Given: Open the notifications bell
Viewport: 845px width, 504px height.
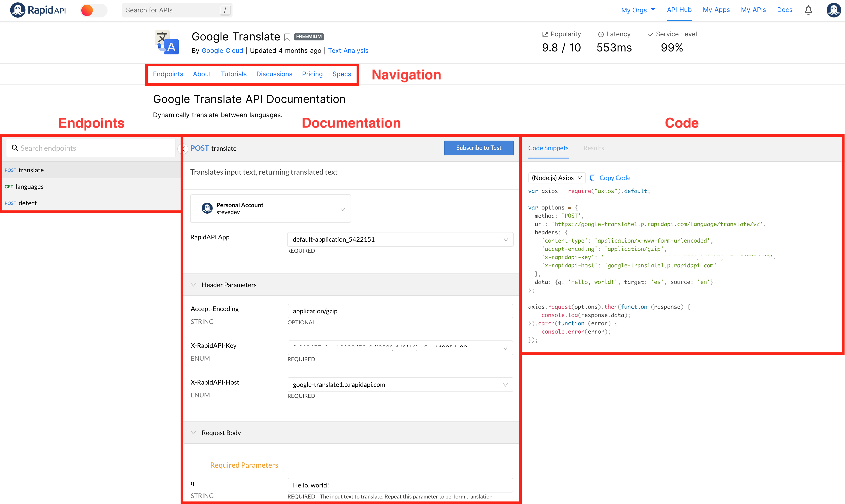Looking at the screenshot, I should (x=808, y=10).
